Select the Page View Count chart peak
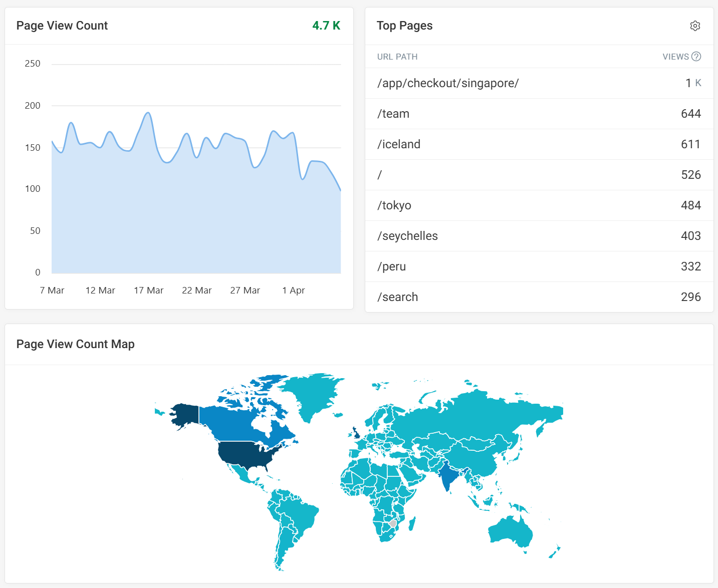The height and width of the screenshot is (588, 718). [x=147, y=113]
